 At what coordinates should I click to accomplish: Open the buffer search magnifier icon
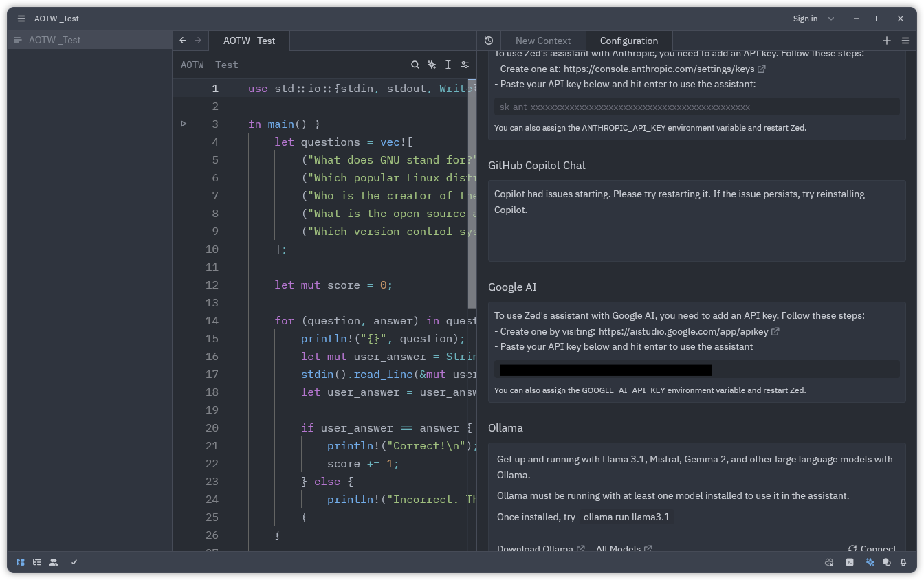coord(415,64)
